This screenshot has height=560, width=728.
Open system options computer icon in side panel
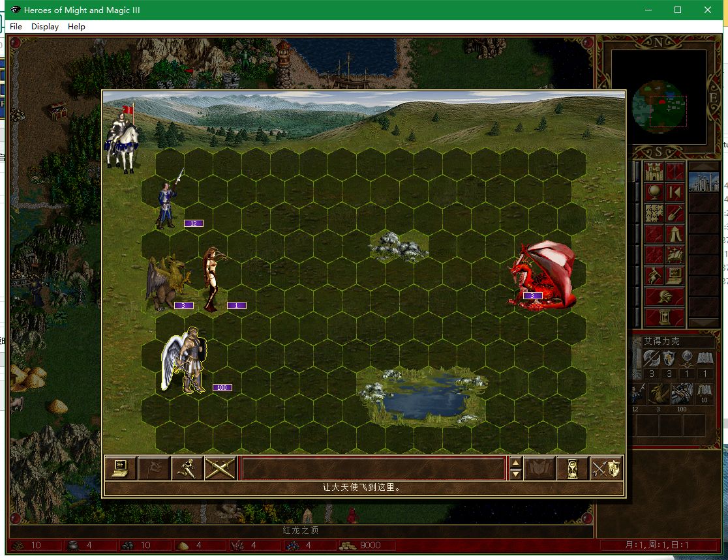pos(675,276)
